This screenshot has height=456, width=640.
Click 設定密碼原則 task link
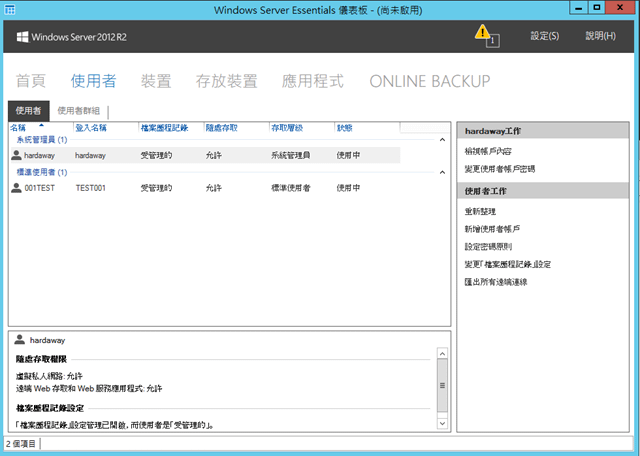pos(488,247)
